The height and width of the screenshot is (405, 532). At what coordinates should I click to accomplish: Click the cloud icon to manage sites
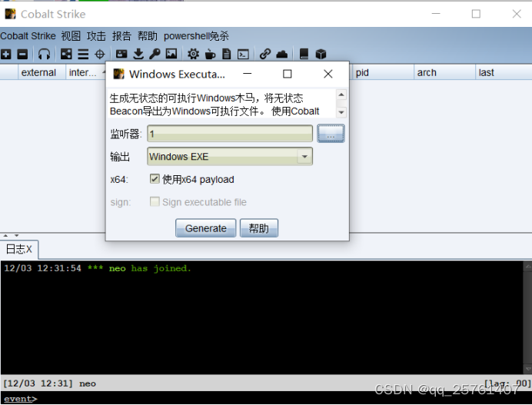tap(282, 54)
